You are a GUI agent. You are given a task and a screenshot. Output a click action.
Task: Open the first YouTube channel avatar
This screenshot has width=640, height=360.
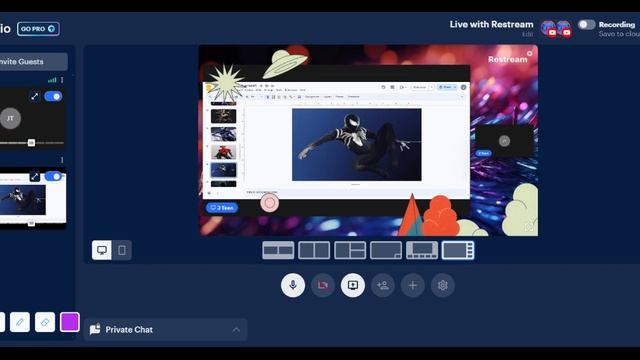click(x=549, y=29)
